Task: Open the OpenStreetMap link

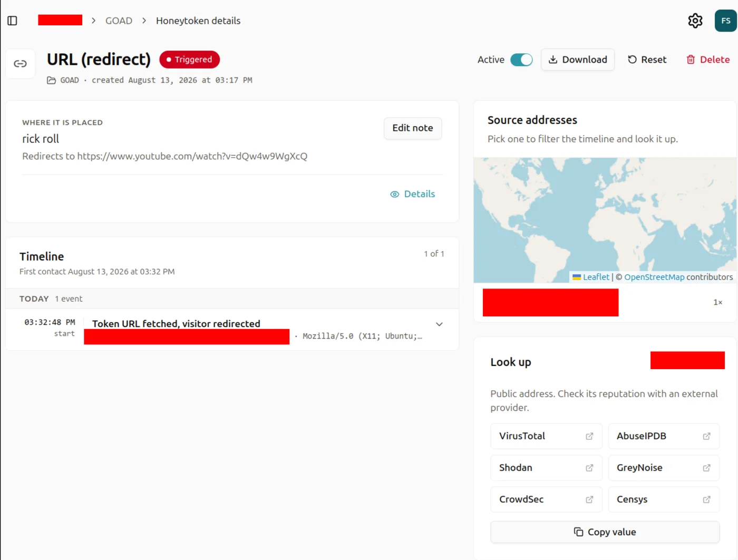Action: point(654,277)
